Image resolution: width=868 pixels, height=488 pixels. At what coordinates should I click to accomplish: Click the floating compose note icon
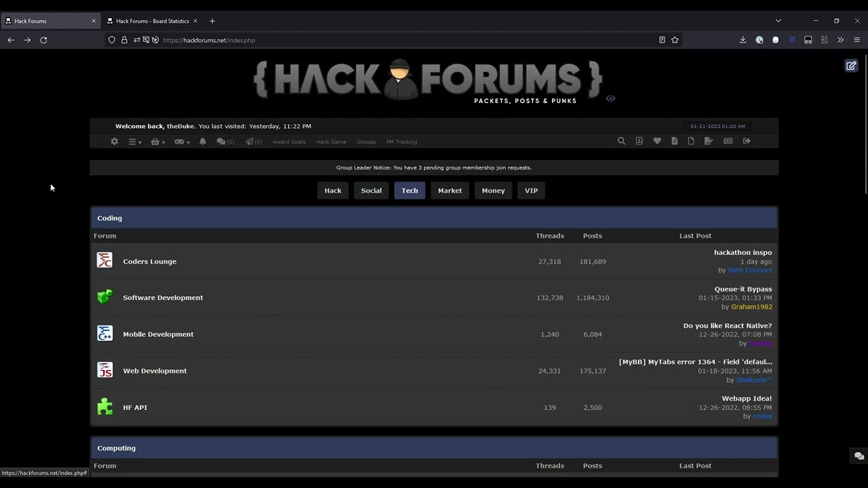(850, 66)
